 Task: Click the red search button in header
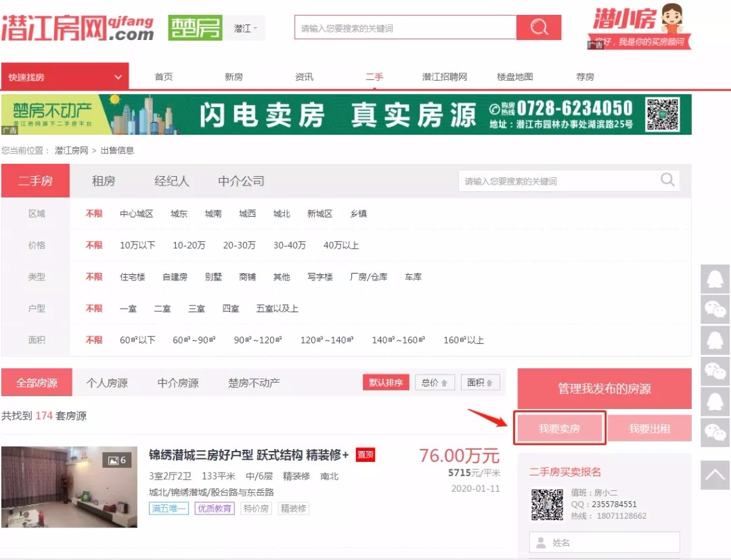click(539, 28)
